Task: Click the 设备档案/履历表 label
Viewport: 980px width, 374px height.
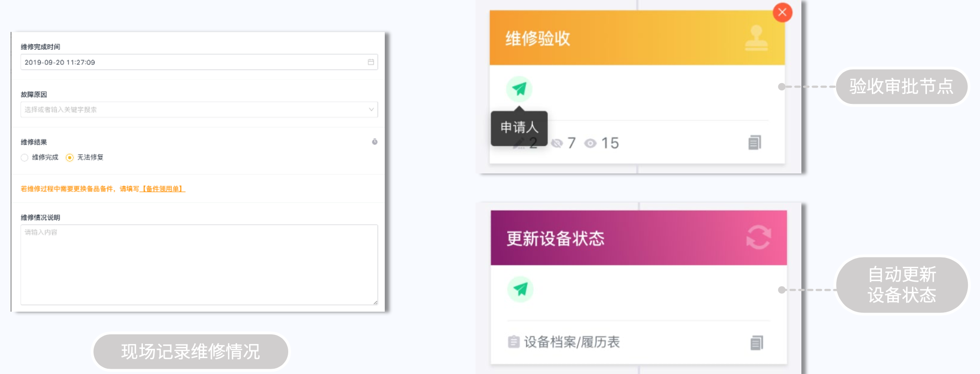Action: [572, 342]
